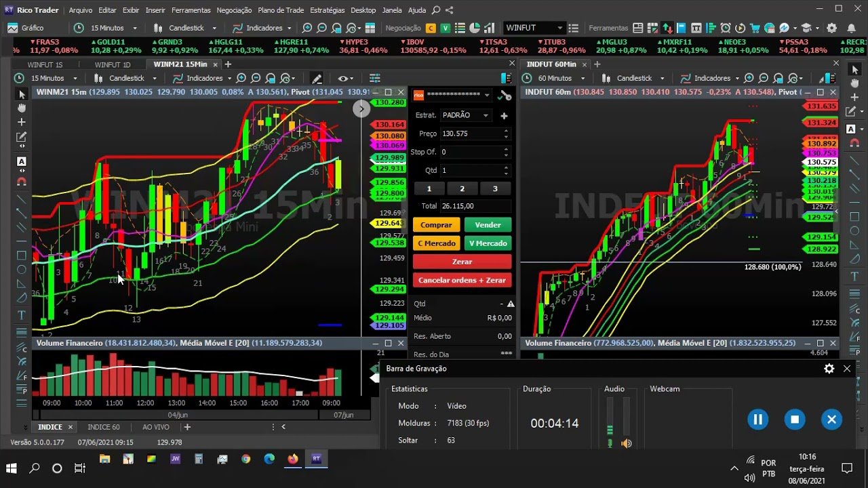This screenshot has width=868, height=488.
Task: Open the search magnifier in menu bar
Action: [x=436, y=10]
